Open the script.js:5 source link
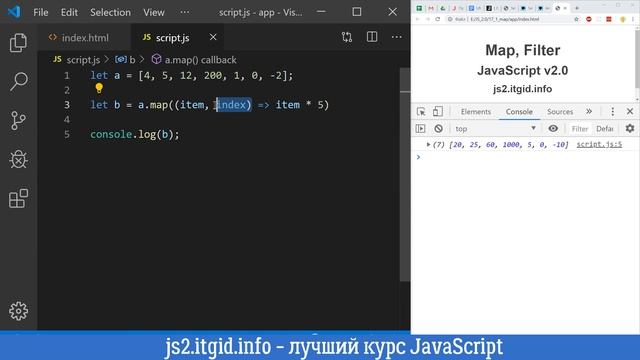This screenshot has width=640, height=360. tap(599, 144)
